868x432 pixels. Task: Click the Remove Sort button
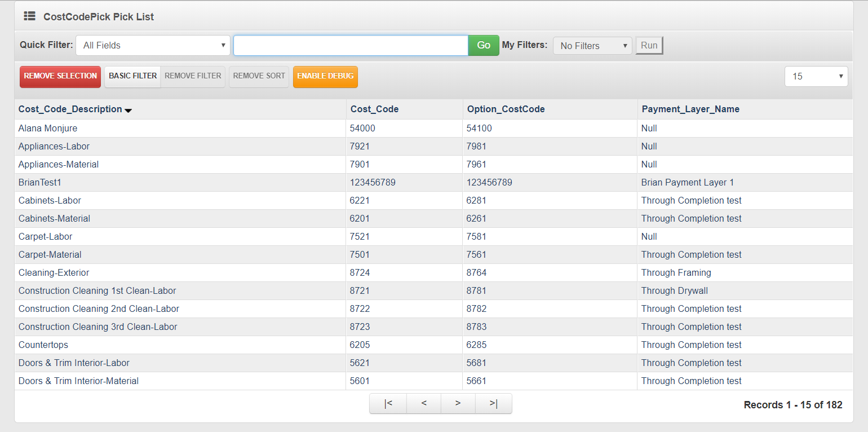pos(259,76)
